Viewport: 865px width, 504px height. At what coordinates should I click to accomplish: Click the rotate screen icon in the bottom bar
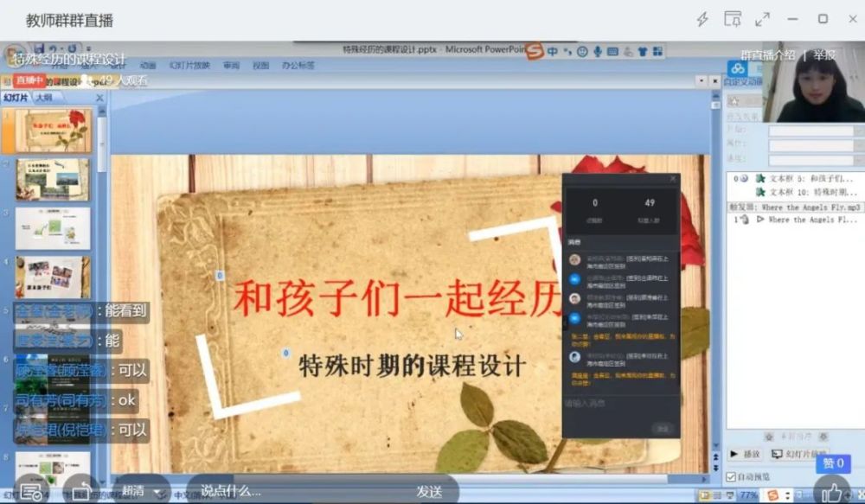pyautogui.click(x=81, y=491)
